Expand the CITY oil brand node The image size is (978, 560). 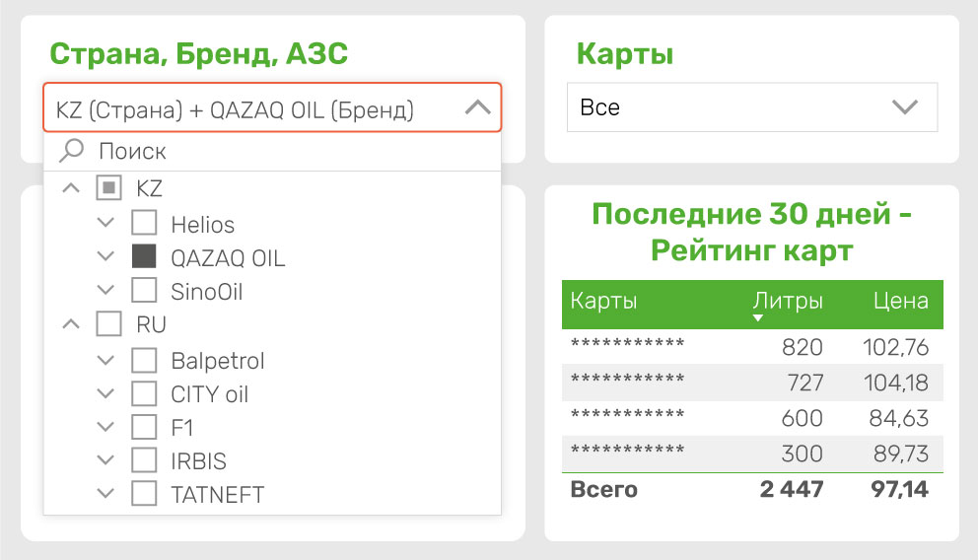(106, 393)
